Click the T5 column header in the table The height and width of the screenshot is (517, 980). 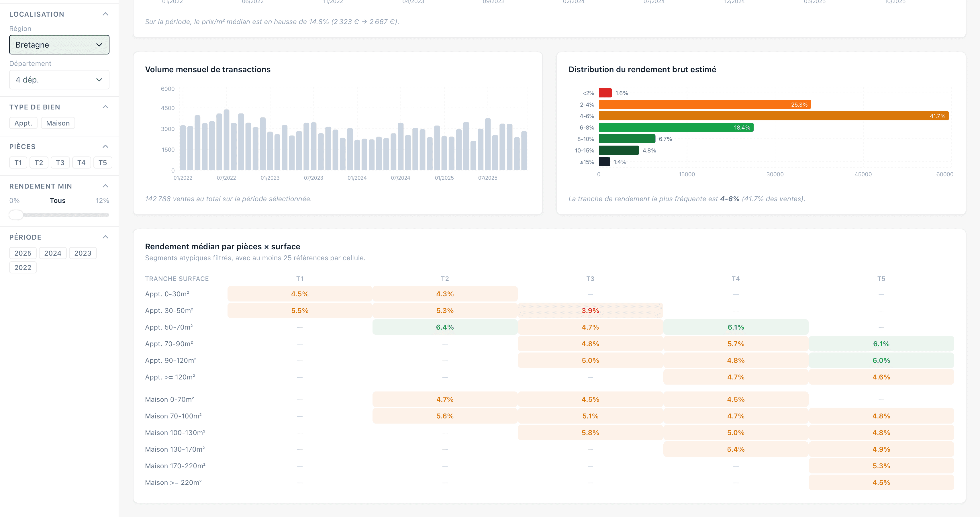point(881,279)
